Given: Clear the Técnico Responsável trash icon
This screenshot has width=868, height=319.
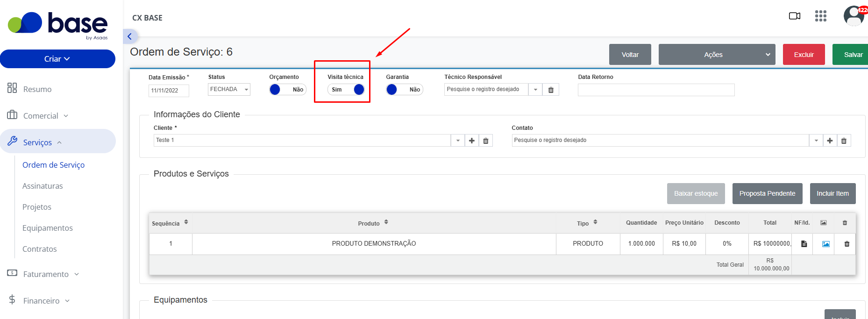Looking at the screenshot, I should tap(551, 90).
